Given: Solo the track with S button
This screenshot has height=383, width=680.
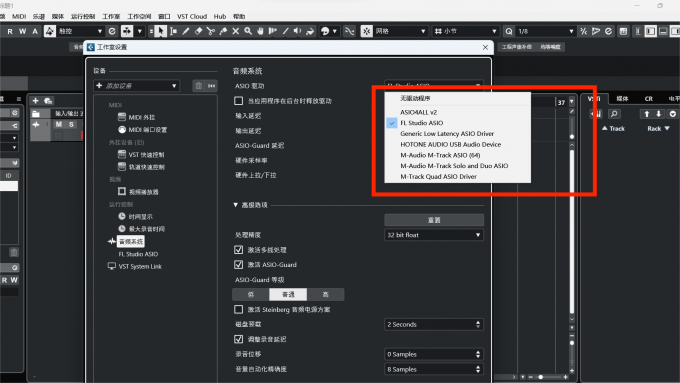Looking at the screenshot, I should pos(71,124).
